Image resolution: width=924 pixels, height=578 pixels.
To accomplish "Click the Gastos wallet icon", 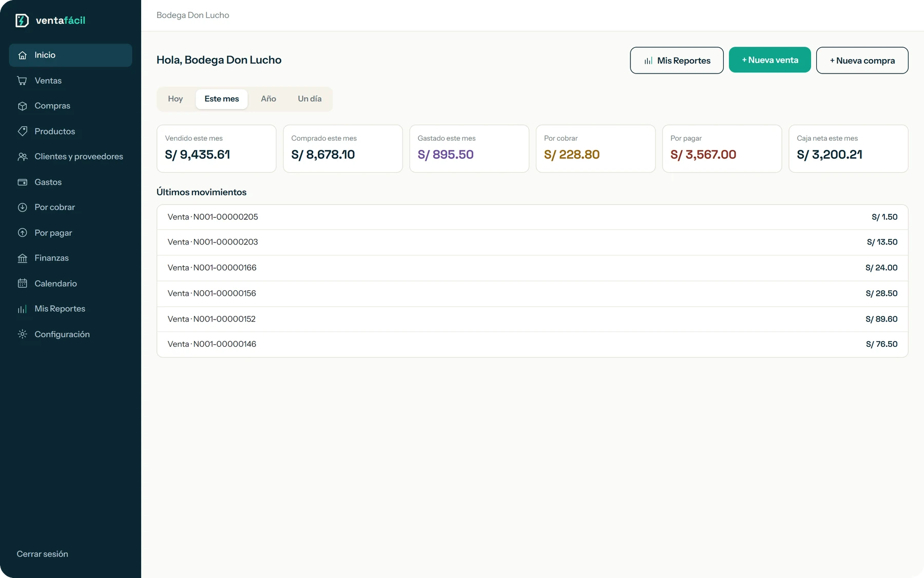I will click(x=22, y=182).
